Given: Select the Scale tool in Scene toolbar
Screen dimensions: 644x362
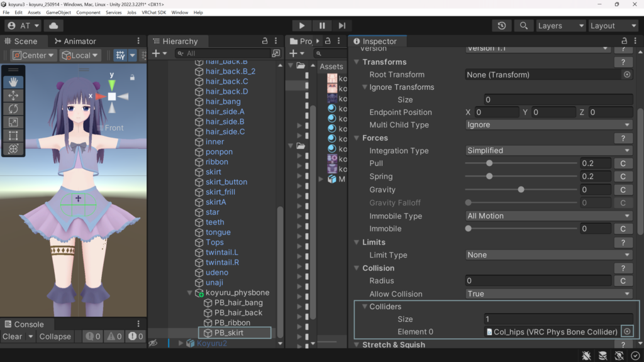Looking at the screenshot, I should click(13, 122).
